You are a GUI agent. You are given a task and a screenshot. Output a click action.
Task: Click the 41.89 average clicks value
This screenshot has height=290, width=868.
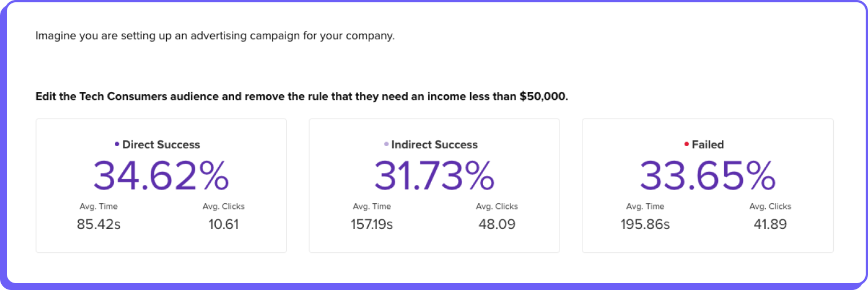[x=770, y=224]
